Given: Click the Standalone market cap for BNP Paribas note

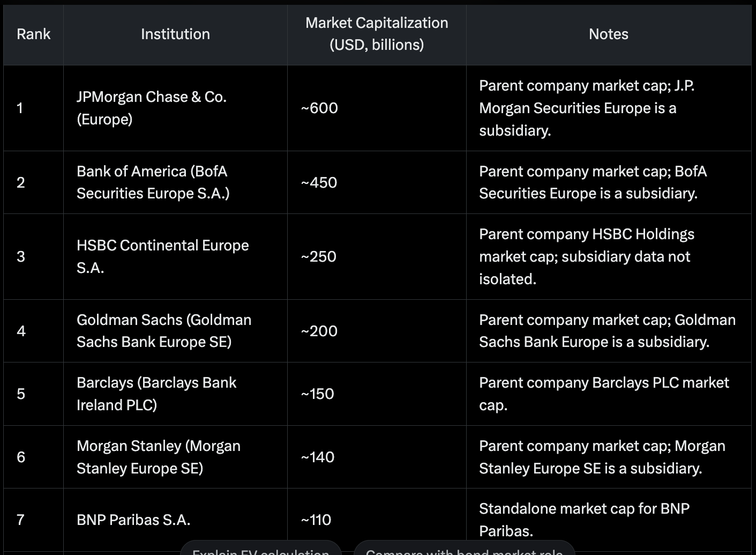Looking at the screenshot, I should click(x=584, y=520).
